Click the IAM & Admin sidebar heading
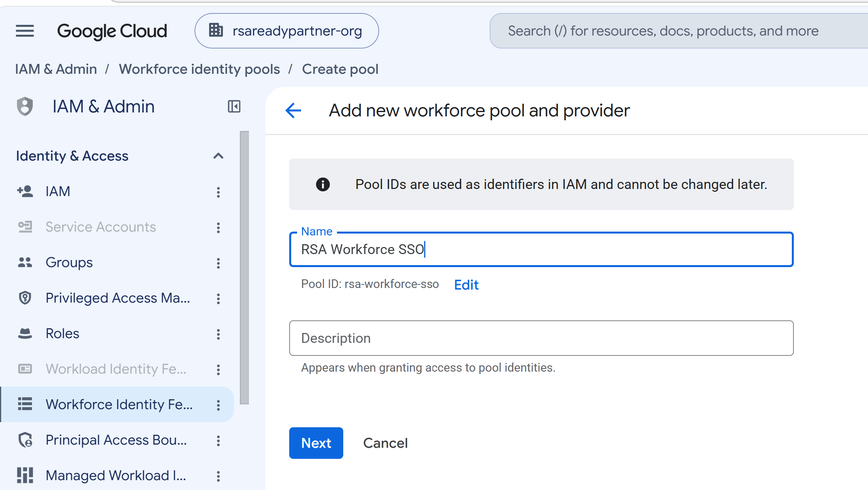Screen dimensions: 868x490 (x=103, y=106)
